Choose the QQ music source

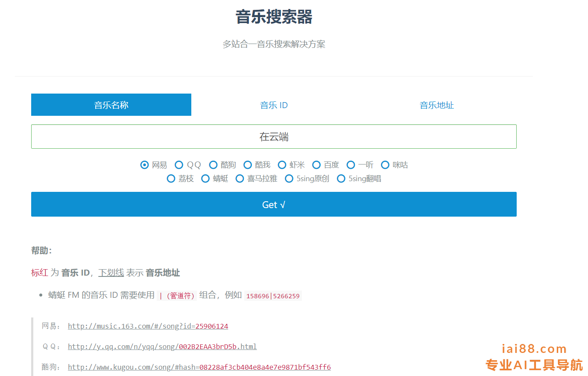click(179, 165)
